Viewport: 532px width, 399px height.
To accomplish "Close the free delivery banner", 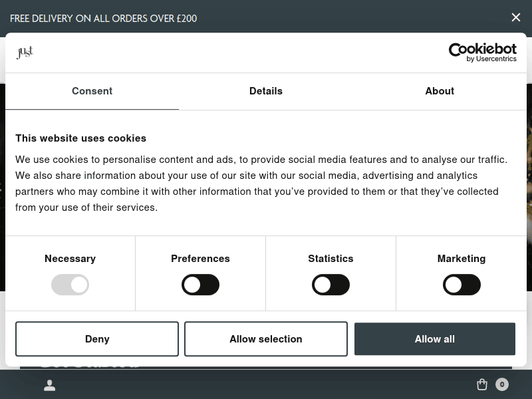I will coord(515,18).
